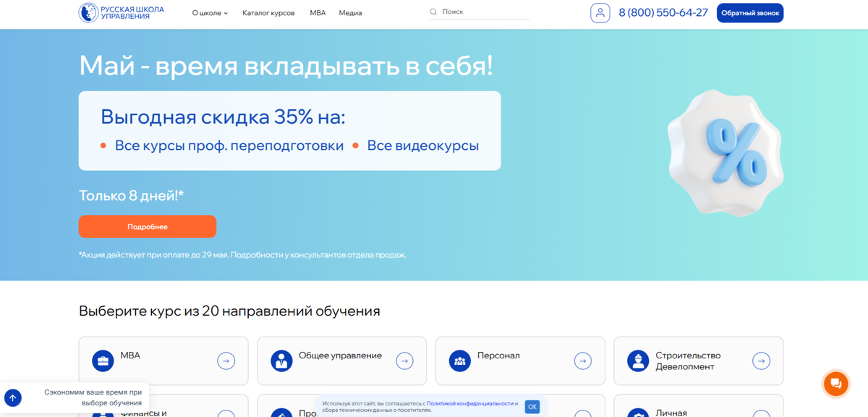868x417 pixels.
Task: Accept cookies with the OK button
Action: [x=532, y=407]
